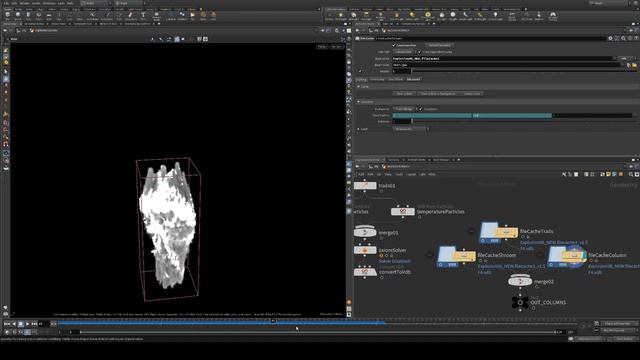Toggle the Load from Disk checkbox
This screenshot has height=360, width=640.
(394, 45)
